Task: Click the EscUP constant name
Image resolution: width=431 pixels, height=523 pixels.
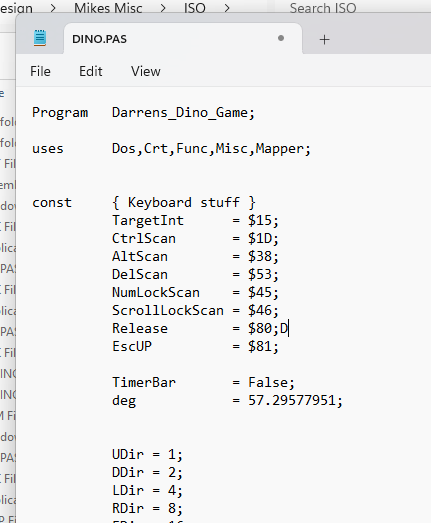Action: point(132,347)
